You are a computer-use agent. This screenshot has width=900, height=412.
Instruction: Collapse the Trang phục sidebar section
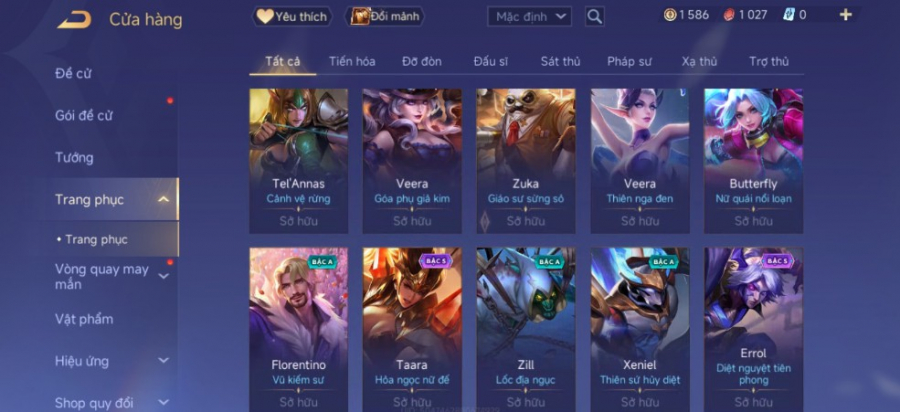[x=164, y=200]
